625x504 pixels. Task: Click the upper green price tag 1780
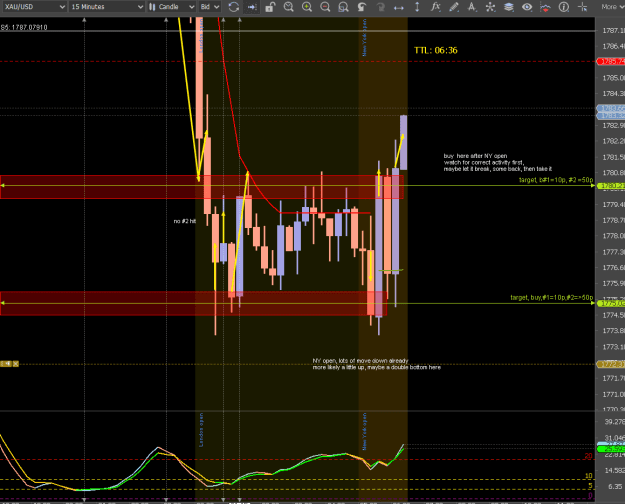tap(611, 186)
